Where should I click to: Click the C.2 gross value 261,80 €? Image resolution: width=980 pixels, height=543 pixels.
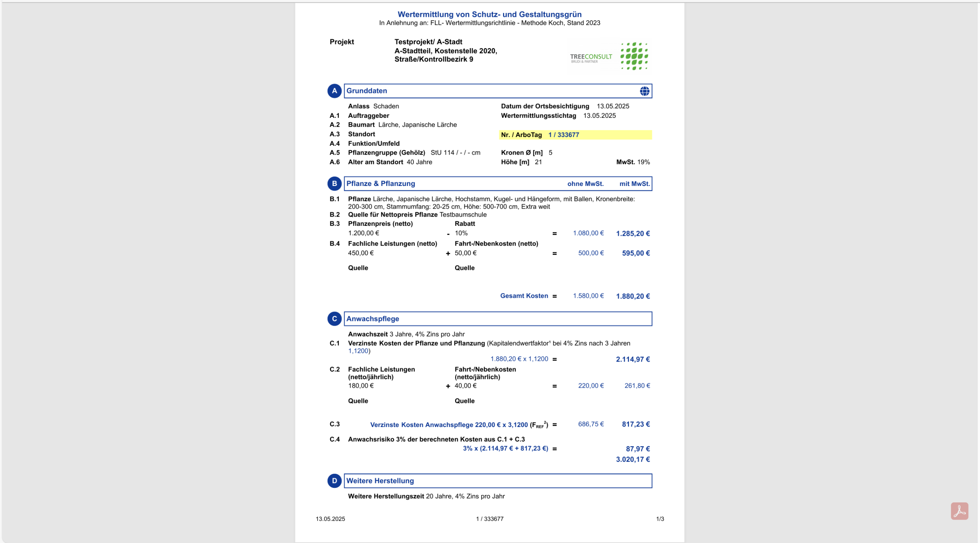click(637, 386)
